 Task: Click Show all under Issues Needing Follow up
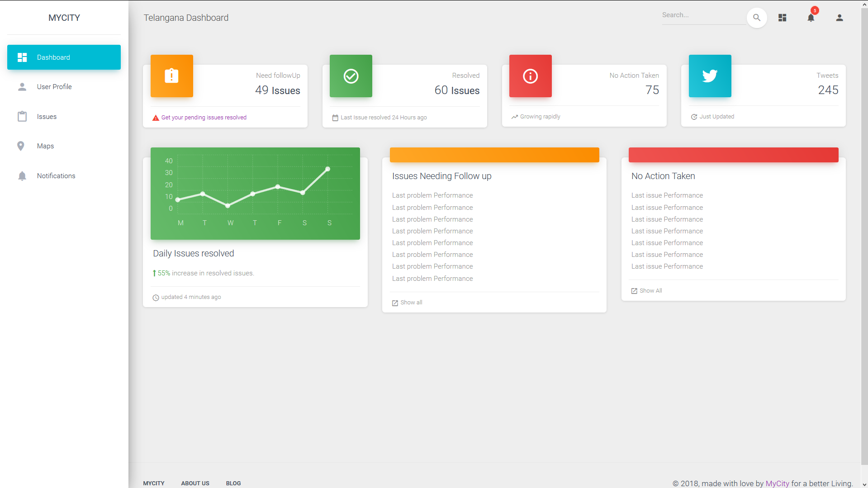(x=411, y=303)
